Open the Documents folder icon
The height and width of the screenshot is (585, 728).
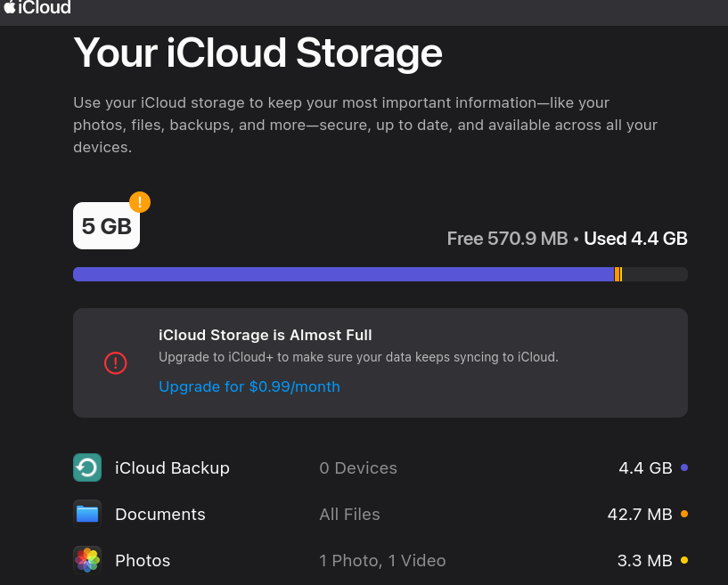pyautogui.click(x=87, y=514)
